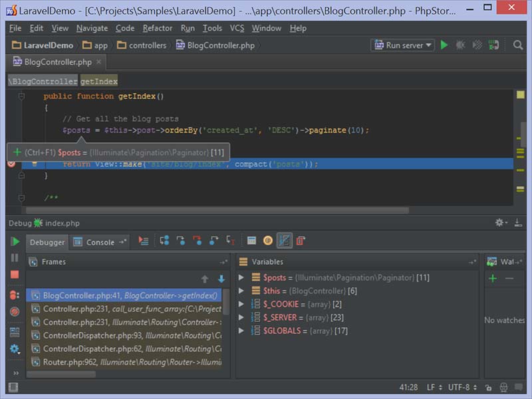Click the intention lightbulb in the gutter
The image size is (532, 399).
point(35,164)
